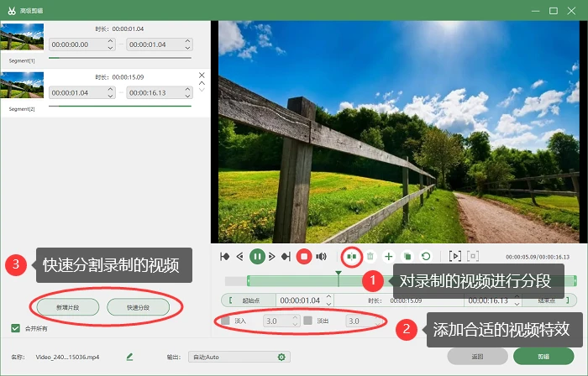Viewport: 588px width, 376px height.
Task: Click the copy segment icon
Action: click(x=407, y=257)
